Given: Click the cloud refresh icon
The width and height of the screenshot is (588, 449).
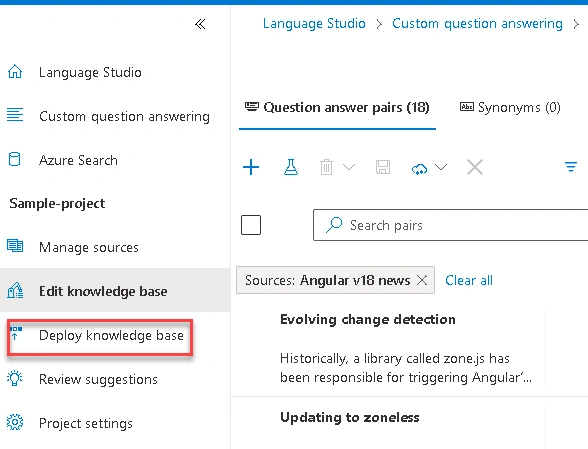Looking at the screenshot, I should pos(420,168).
